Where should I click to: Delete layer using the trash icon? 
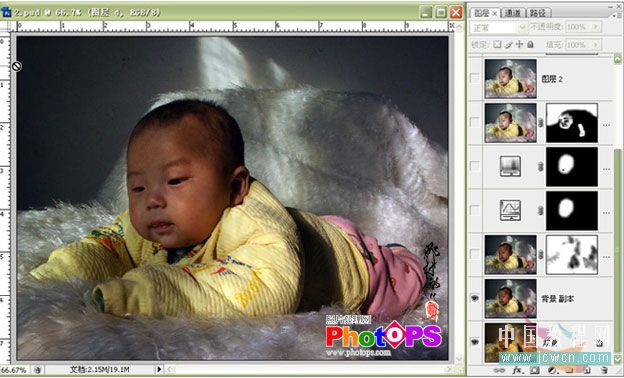[604, 370]
